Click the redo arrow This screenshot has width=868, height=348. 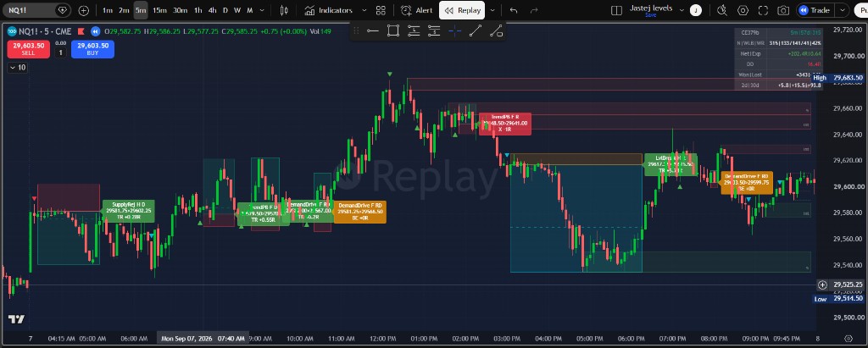pos(534,10)
